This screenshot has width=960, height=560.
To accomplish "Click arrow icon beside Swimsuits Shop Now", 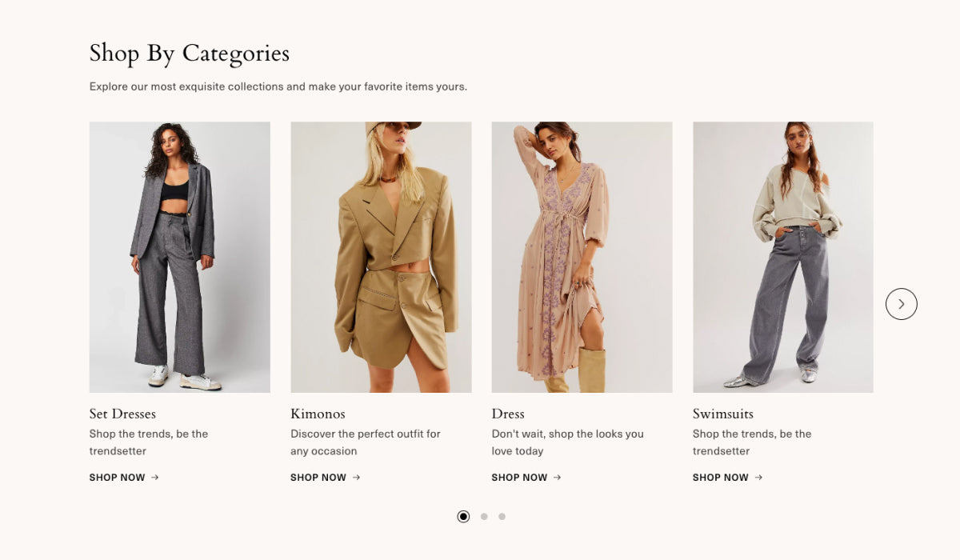I will (758, 478).
